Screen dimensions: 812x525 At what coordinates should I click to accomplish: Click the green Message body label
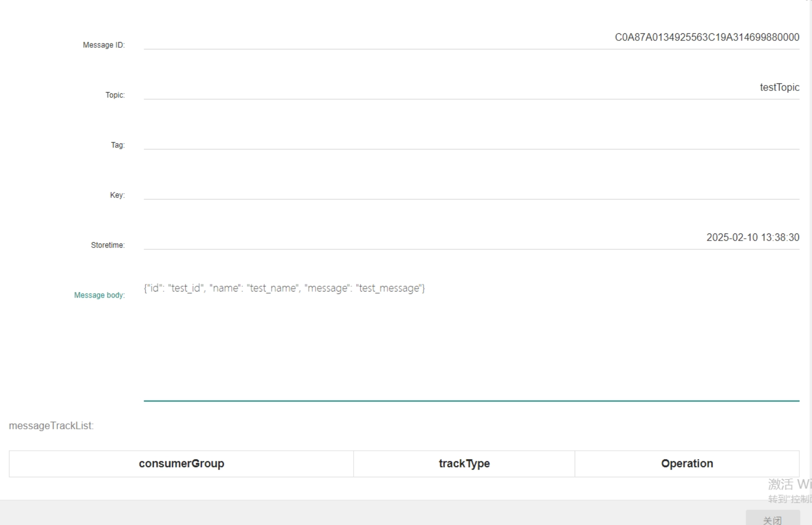click(99, 295)
